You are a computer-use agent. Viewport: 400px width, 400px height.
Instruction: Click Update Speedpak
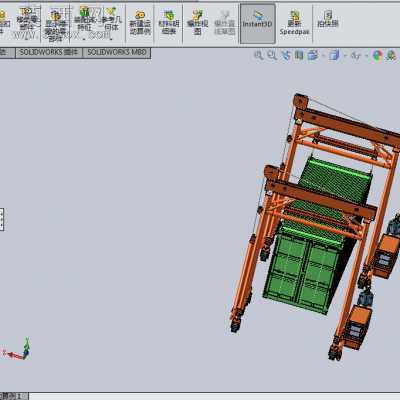pos(294,23)
